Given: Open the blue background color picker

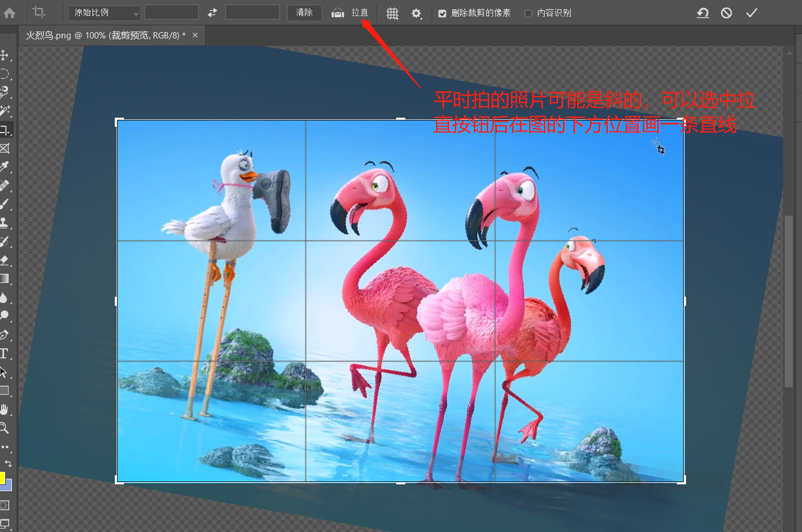Looking at the screenshot, I should coord(7,486).
